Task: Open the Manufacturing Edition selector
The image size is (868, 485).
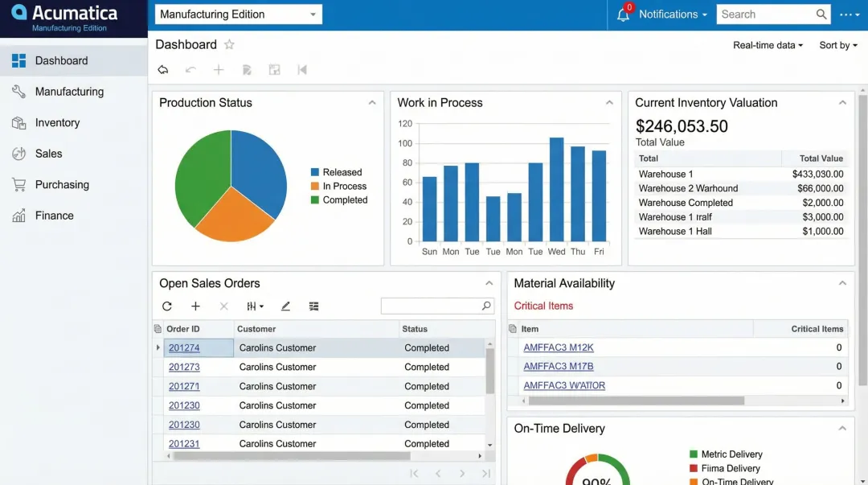Action: pos(237,14)
